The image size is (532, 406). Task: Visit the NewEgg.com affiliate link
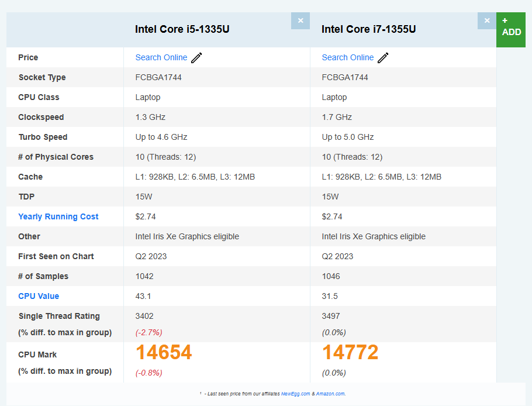pos(295,394)
